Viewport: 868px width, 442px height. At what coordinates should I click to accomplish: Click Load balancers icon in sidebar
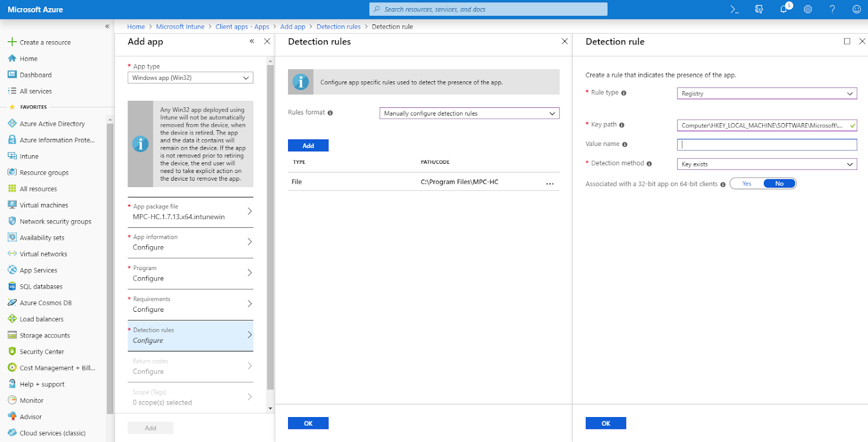pyautogui.click(x=12, y=319)
